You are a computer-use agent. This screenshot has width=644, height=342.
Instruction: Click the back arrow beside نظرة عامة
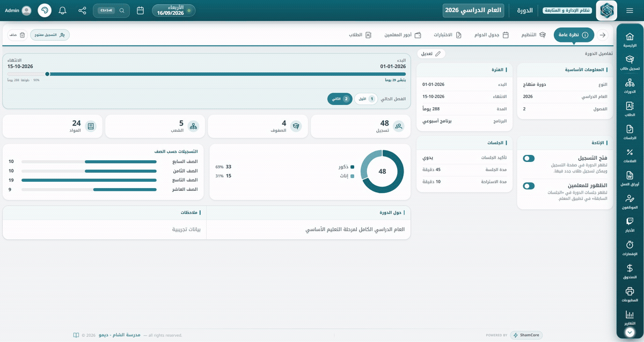point(603,35)
